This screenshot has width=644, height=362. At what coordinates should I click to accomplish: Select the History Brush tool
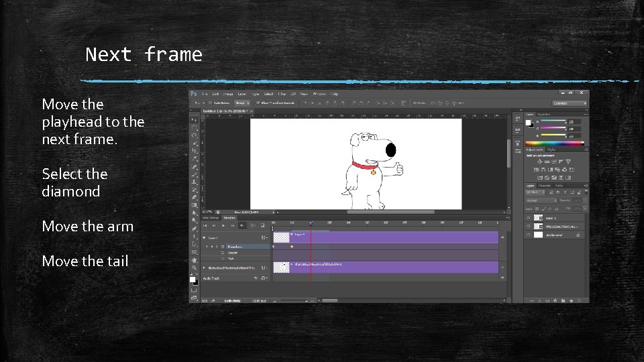pyautogui.click(x=195, y=190)
